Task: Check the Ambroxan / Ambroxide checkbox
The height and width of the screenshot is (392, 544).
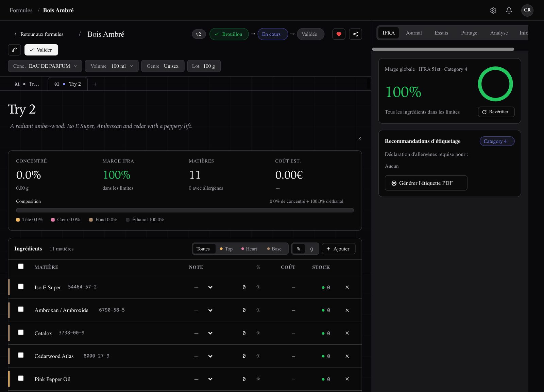Action: tap(21, 309)
